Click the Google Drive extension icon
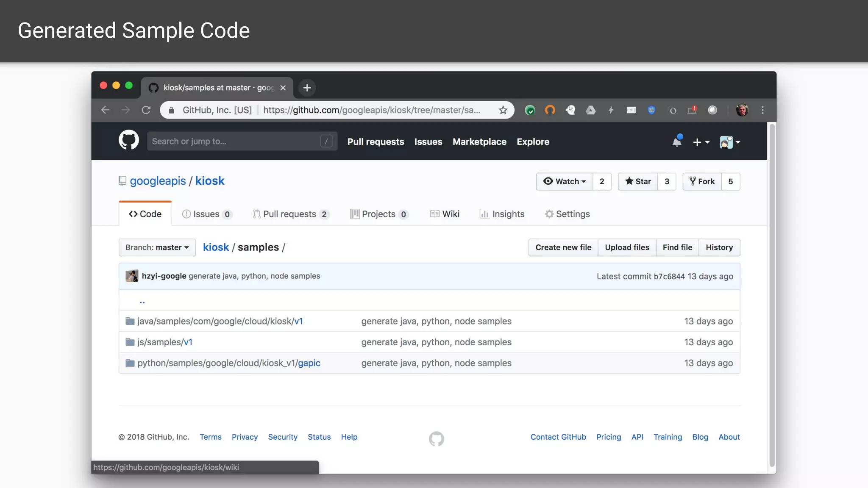Viewport: 868px width, 488px height. tap(590, 110)
